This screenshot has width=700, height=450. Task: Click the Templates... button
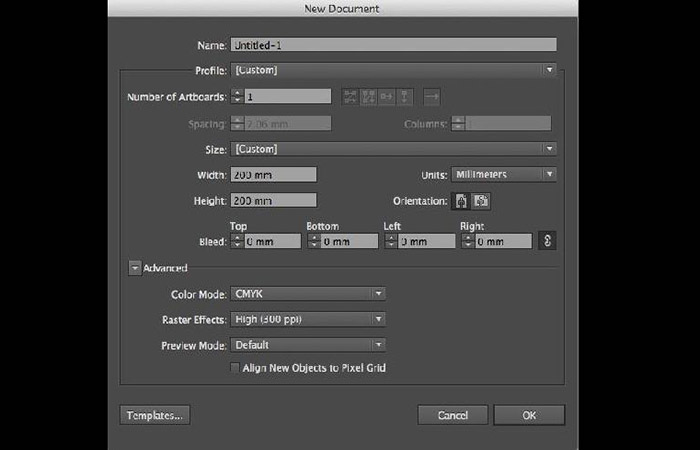[x=154, y=415]
